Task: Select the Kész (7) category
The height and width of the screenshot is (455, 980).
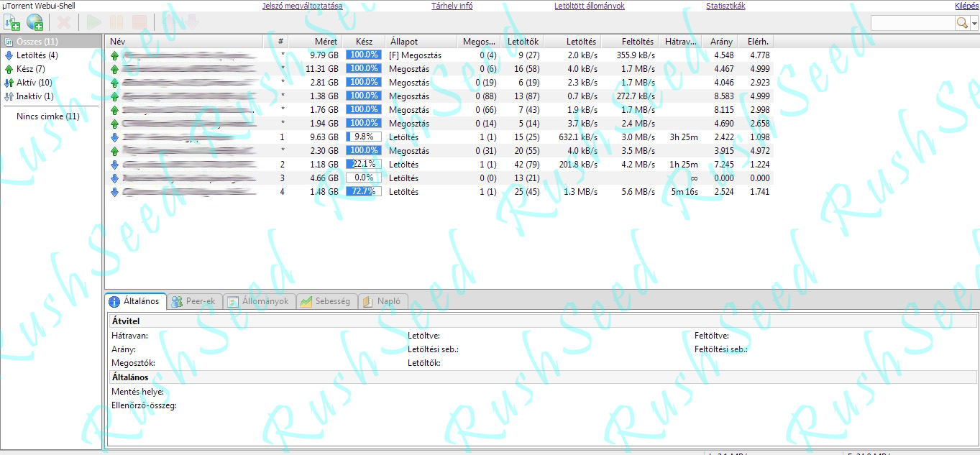Action: click(30, 69)
